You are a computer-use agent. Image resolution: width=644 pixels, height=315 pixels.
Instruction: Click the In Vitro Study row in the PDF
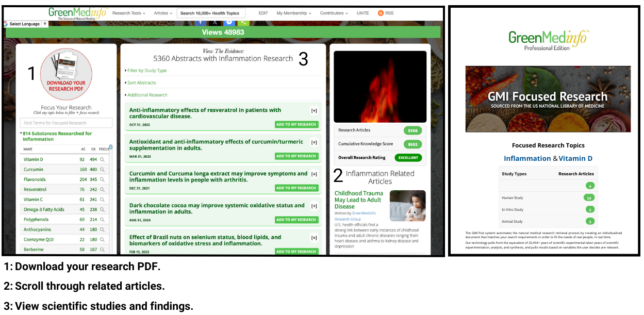point(549,210)
